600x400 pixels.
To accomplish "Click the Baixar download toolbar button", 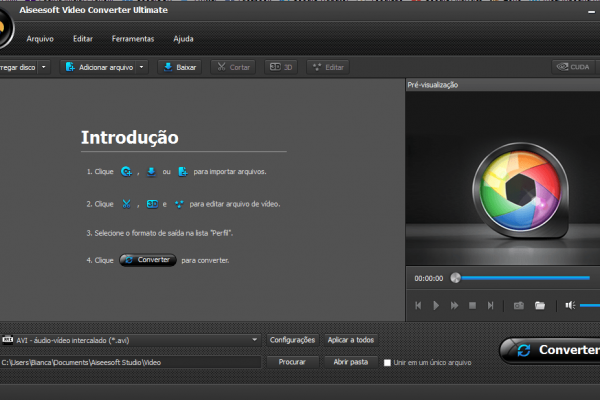I will [x=179, y=67].
